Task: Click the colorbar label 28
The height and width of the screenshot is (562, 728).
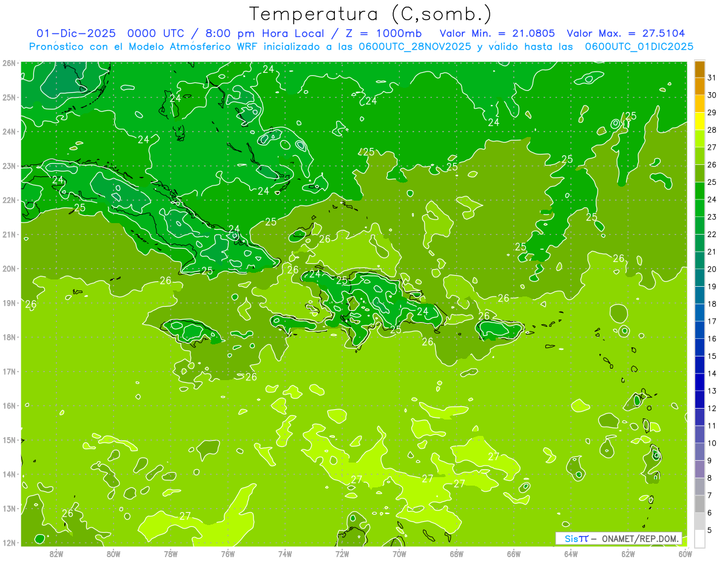Action: 712,130
